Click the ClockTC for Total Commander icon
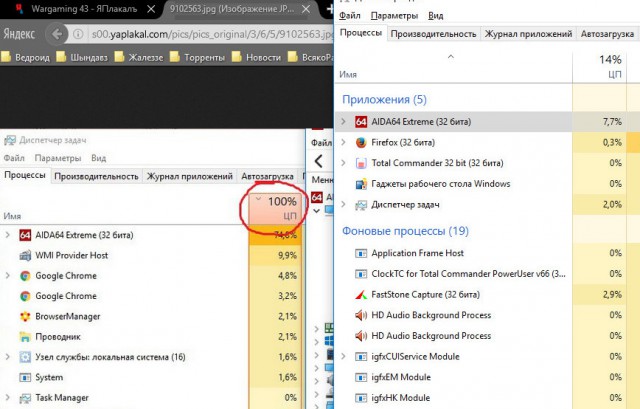The width and height of the screenshot is (640, 409). click(361, 274)
